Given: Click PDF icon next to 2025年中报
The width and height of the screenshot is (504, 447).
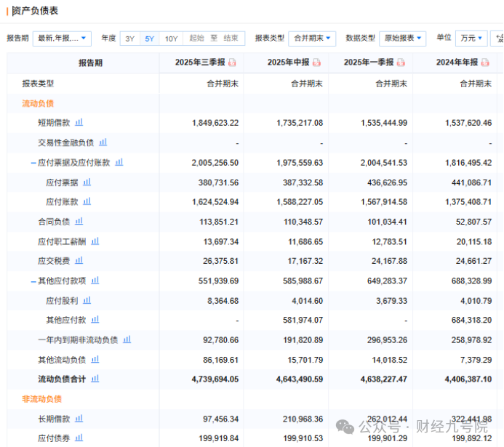Looking at the screenshot, I should pyautogui.click(x=316, y=63).
